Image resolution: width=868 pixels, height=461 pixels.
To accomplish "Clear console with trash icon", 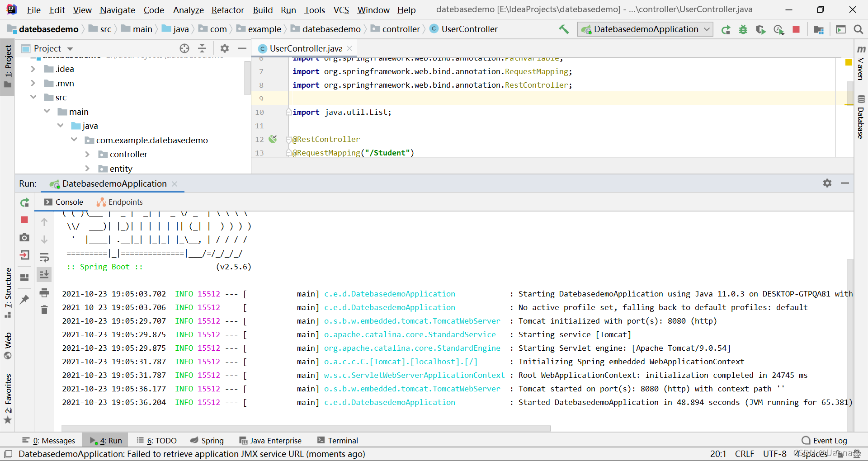I will pyautogui.click(x=44, y=310).
